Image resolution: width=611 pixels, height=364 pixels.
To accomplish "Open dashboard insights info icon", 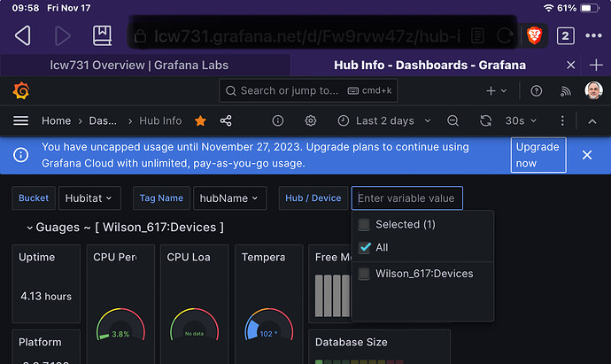I will 278,120.
